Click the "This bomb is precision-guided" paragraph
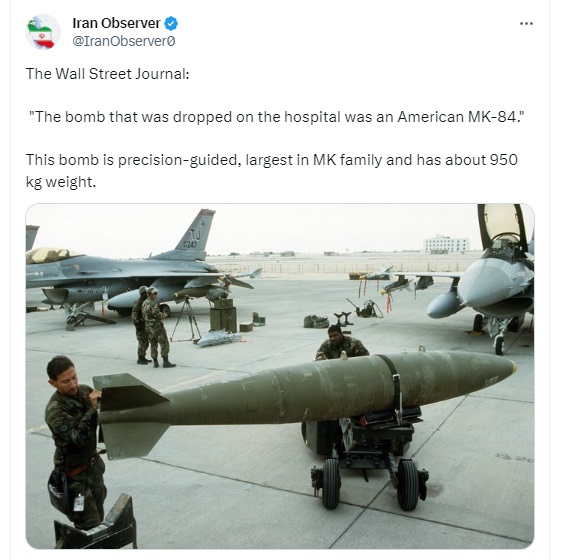 click(x=272, y=170)
